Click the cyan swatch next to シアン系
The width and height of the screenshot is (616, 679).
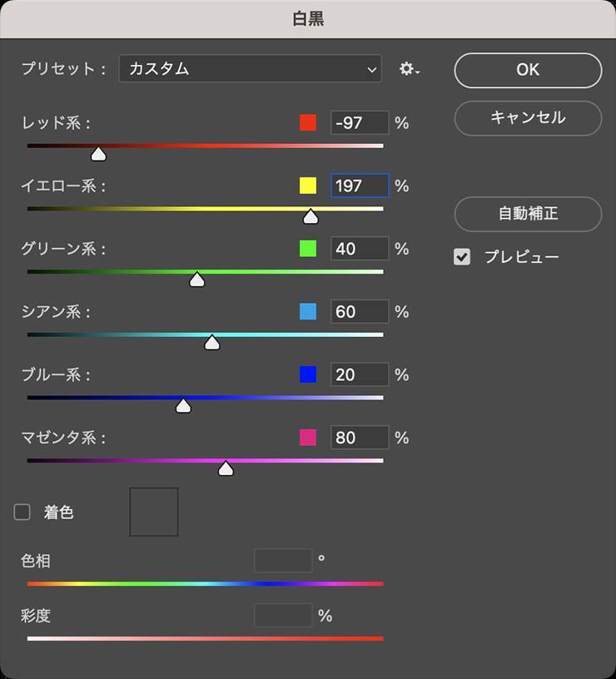(x=308, y=312)
